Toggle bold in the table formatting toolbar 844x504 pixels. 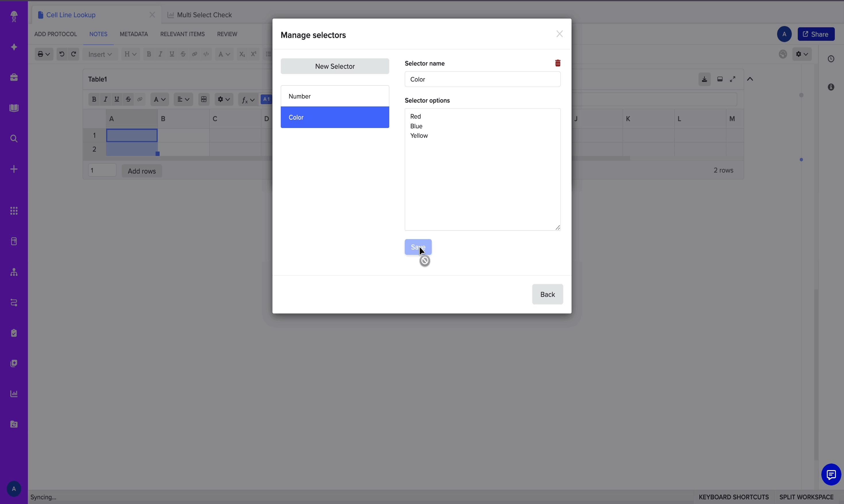click(x=94, y=99)
